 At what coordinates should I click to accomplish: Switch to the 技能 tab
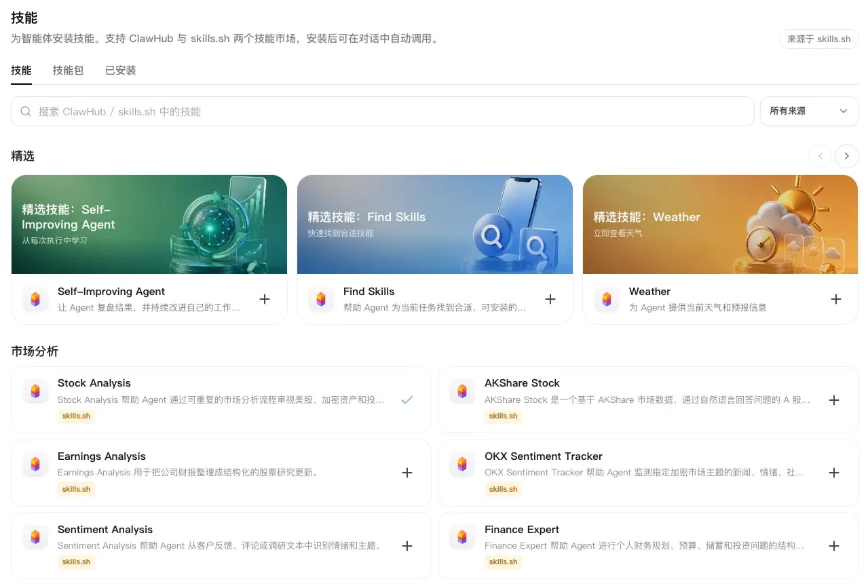[21, 71]
